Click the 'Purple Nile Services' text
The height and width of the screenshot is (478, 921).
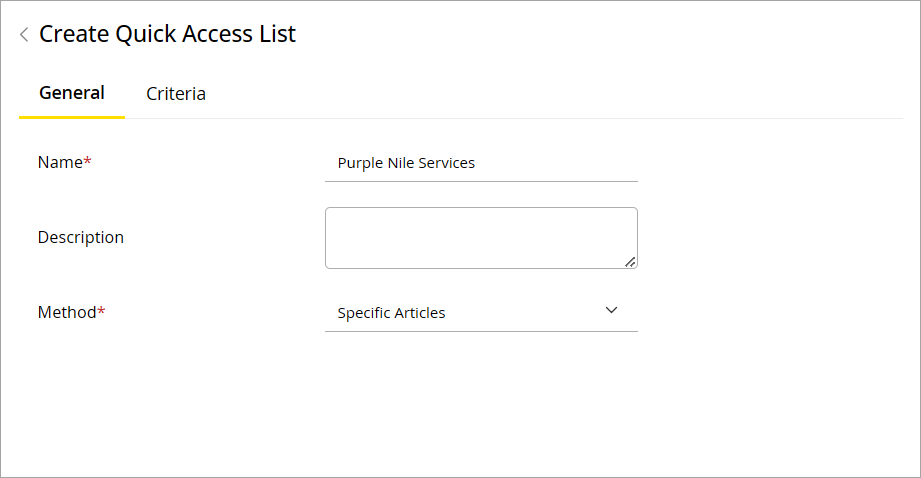(406, 163)
